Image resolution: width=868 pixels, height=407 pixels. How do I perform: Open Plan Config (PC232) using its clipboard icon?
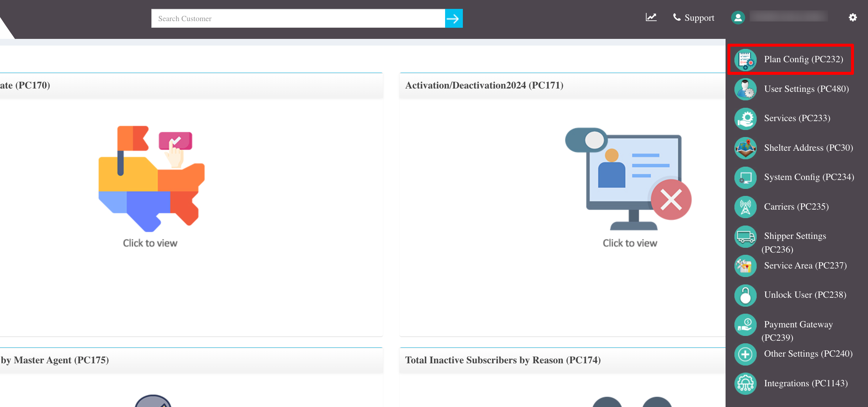pyautogui.click(x=745, y=59)
